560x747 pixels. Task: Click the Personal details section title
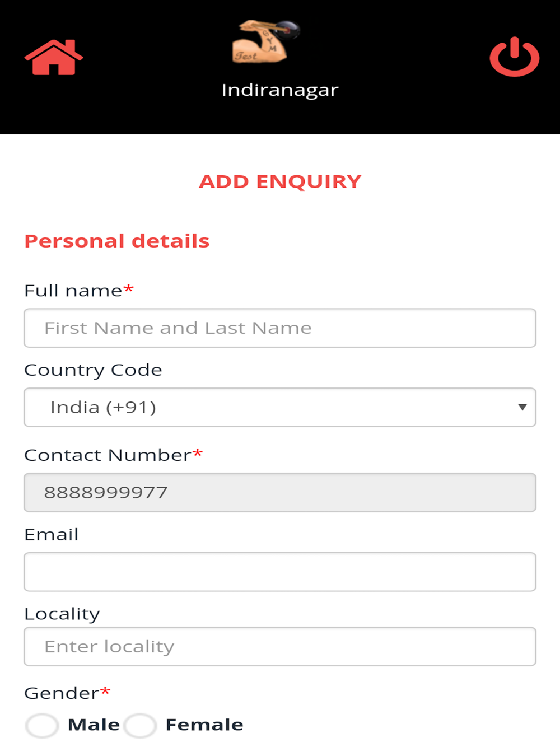[116, 241]
